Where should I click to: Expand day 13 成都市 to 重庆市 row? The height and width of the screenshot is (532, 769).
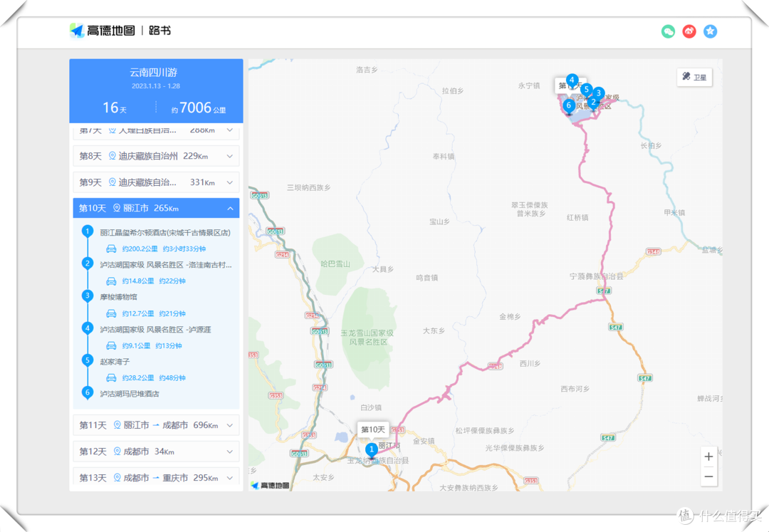click(x=156, y=477)
